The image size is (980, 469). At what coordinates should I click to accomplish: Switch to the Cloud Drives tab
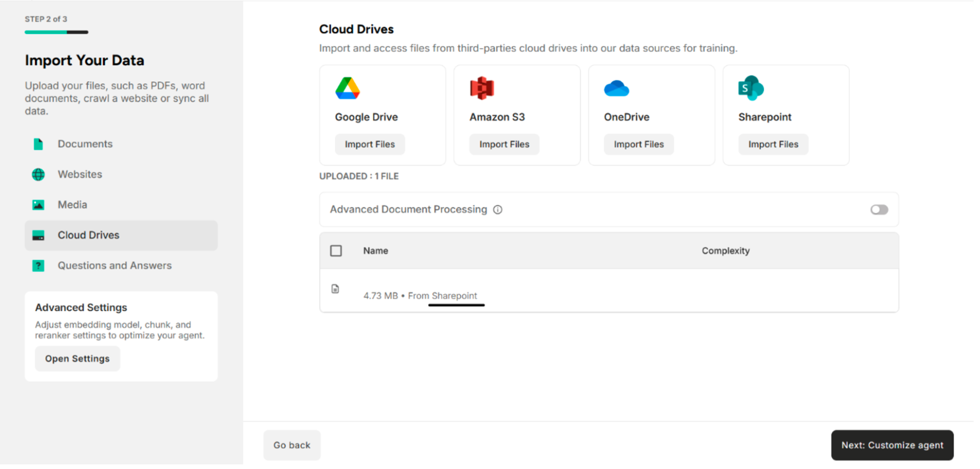pyautogui.click(x=88, y=235)
